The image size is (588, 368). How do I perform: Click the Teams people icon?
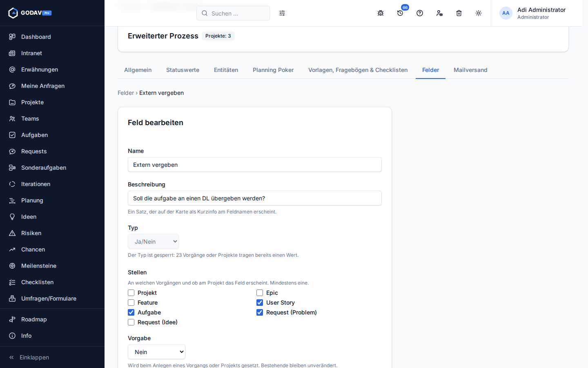[12, 119]
